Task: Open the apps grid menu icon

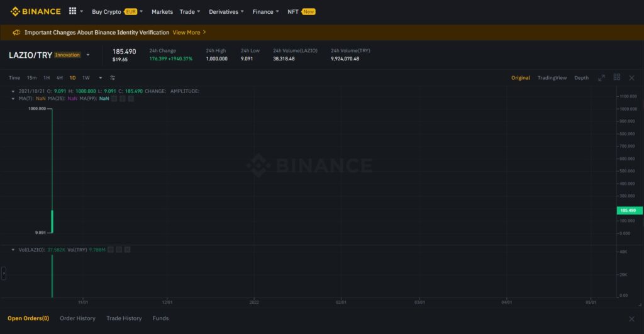Action: point(72,11)
